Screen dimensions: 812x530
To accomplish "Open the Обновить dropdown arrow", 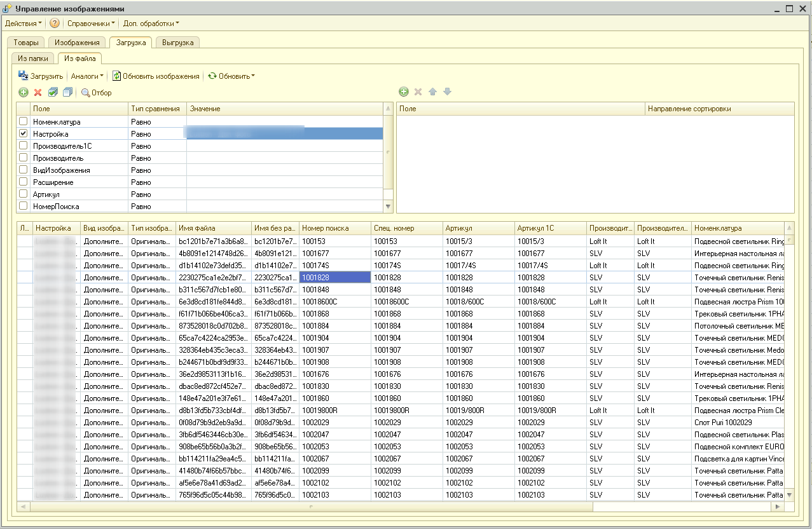I will (x=252, y=76).
